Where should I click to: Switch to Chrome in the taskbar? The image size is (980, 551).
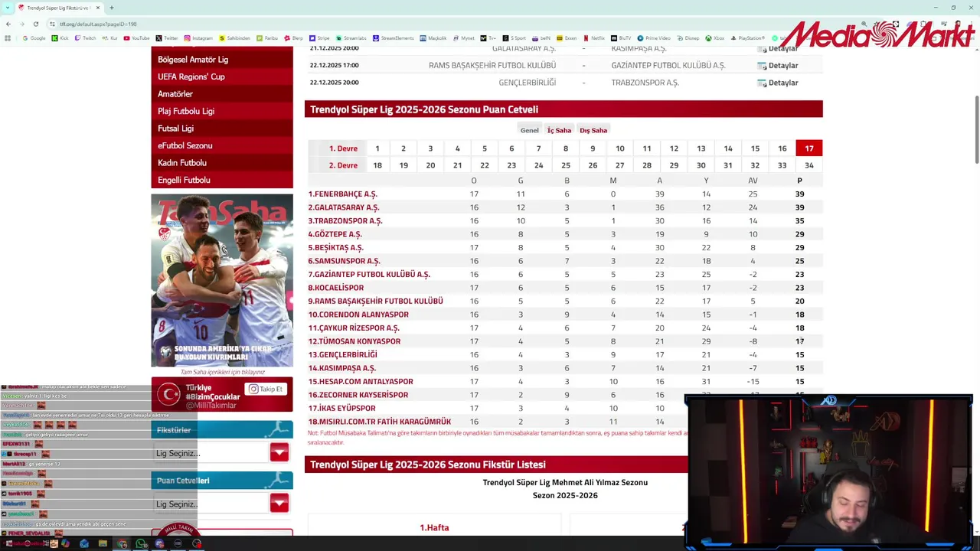[122, 543]
